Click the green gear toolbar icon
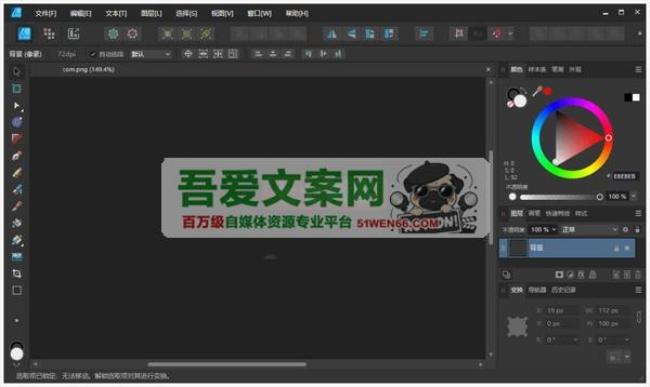Screen dimensions: 650x387 [x=113, y=34]
